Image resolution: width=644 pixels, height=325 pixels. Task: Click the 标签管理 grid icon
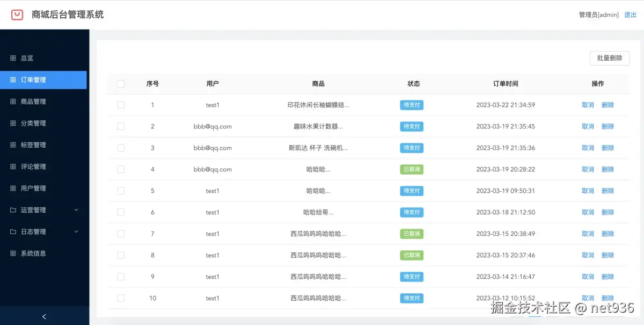tap(13, 145)
